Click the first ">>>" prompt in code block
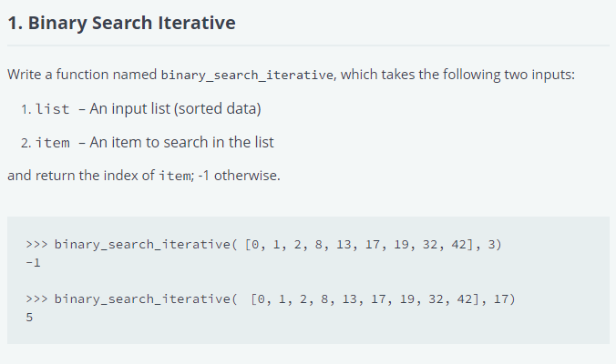The image size is (616, 364). pyautogui.click(x=37, y=245)
